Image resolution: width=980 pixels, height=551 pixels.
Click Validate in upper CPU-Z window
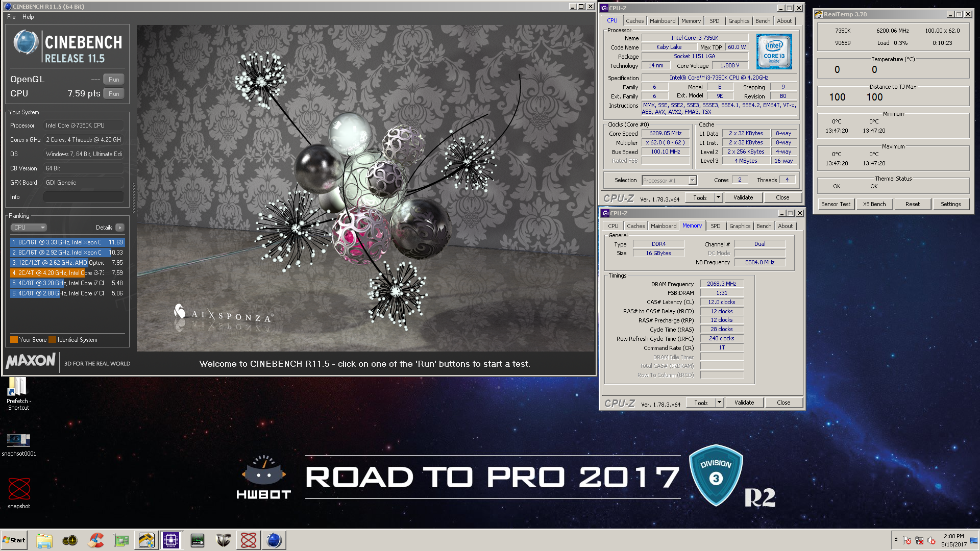(743, 198)
